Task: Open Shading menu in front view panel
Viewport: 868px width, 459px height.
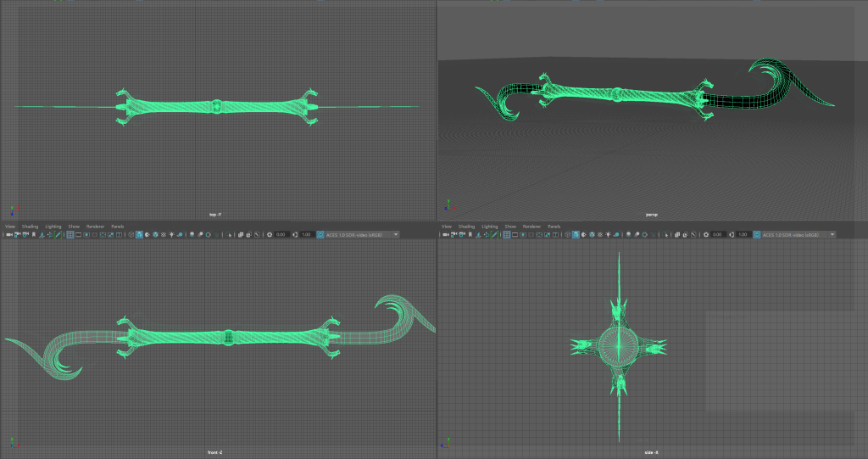Action: pos(30,227)
